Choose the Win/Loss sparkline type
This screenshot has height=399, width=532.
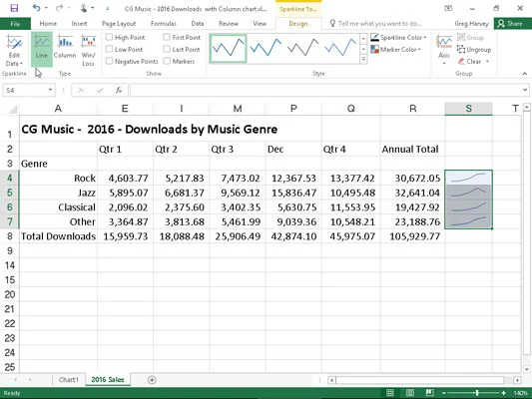tap(88, 49)
